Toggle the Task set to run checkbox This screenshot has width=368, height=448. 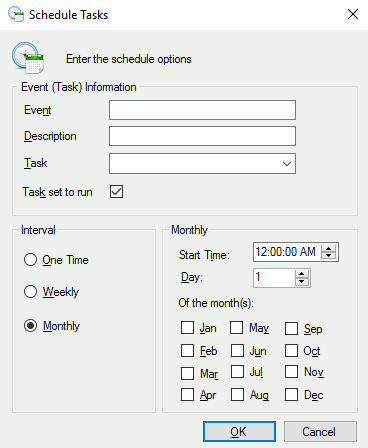tap(116, 192)
